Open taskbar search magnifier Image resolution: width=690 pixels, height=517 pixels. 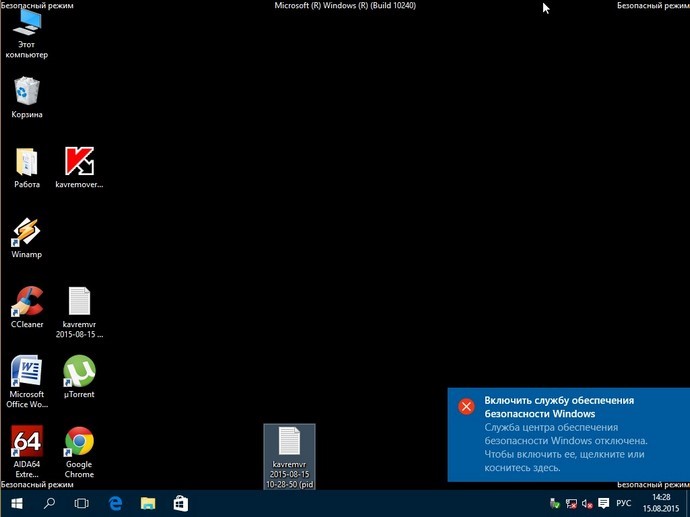(49, 503)
